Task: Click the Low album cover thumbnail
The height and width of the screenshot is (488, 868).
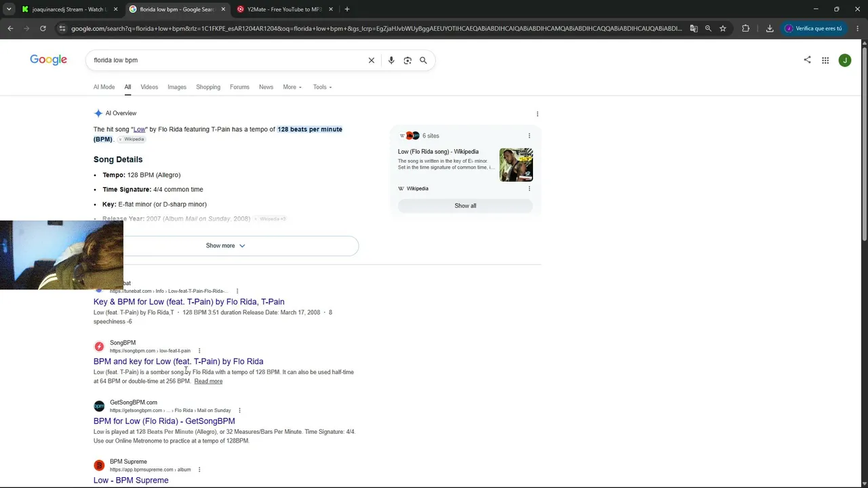Action: tap(516, 165)
